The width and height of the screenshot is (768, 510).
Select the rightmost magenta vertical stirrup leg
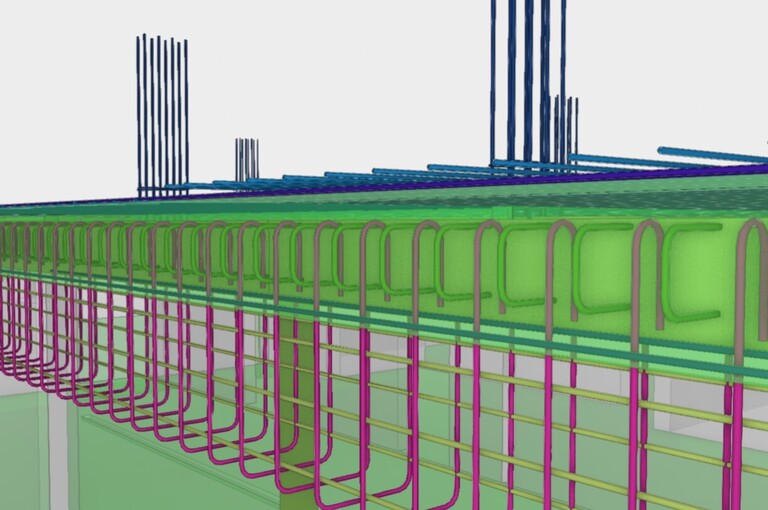[736, 440]
